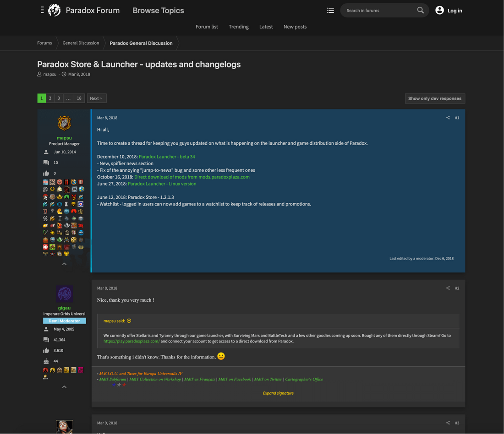Toggle Show only dev responses

(434, 98)
